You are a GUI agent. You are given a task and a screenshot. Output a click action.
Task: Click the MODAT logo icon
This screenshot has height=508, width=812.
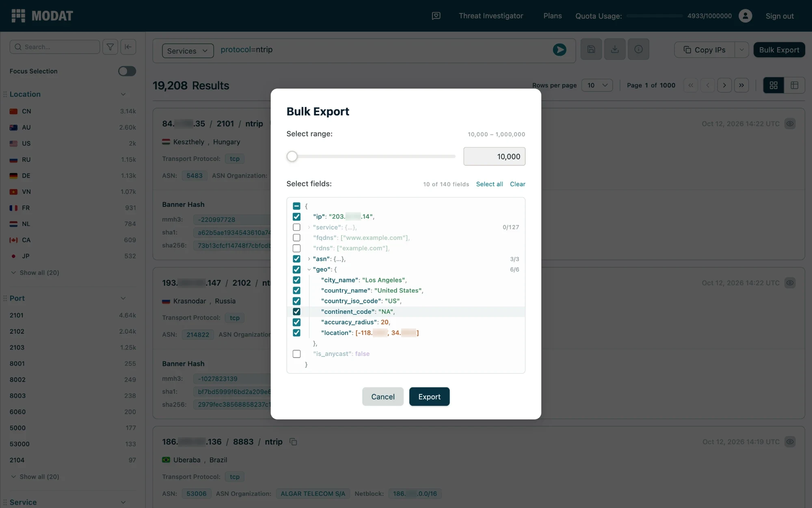pos(18,16)
